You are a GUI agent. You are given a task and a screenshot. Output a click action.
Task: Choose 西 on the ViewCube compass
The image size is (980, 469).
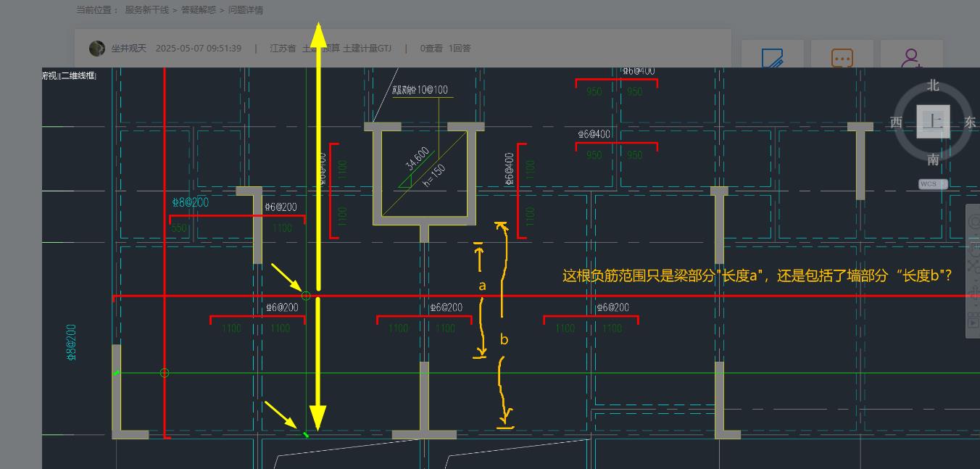[x=896, y=123]
